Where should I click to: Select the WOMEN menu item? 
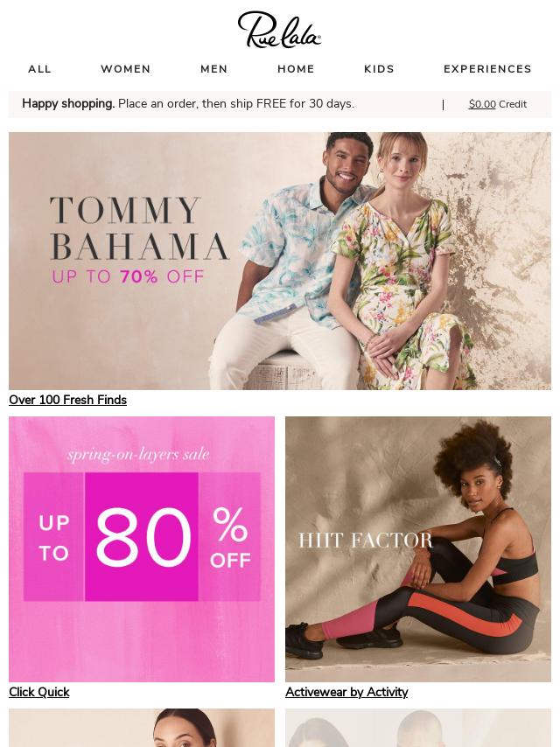pyautogui.click(x=126, y=69)
